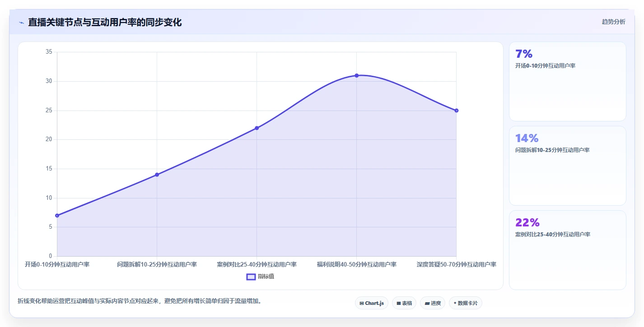
Task: Click data point for 案例对比25-40分钟
Action: 257,128
